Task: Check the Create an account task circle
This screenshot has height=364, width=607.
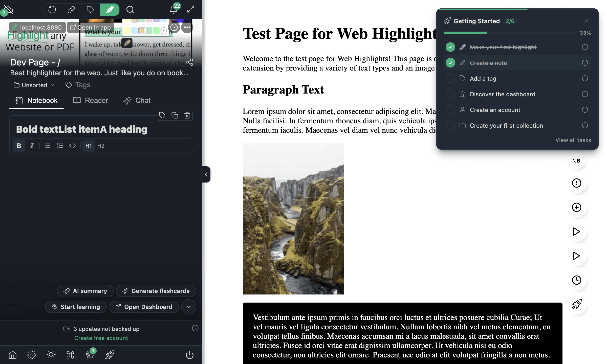Action: (450, 110)
